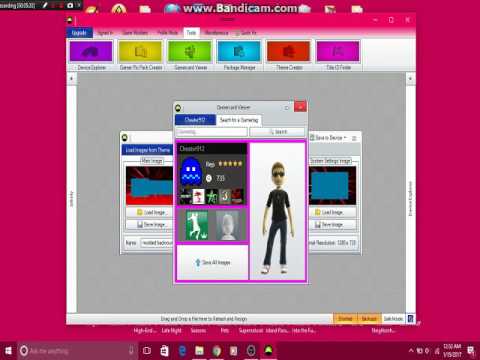Click the Horizon icon on the taskbar
Image resolution: width=480 pixels, height=360 pixels.
point(269,350)
